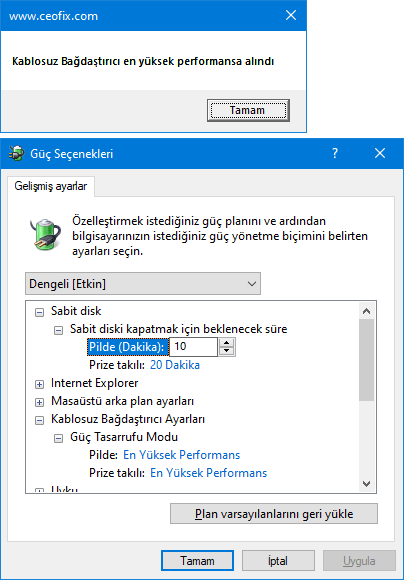This screenshot has width=404, height=580.
Task: Increase the Pilde minutes spinner up arrow
Action: (226, 343)
